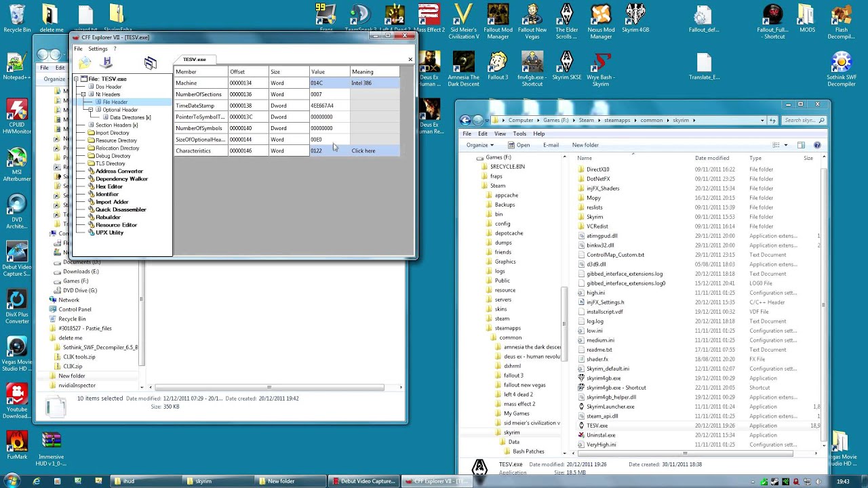Viewport: 868px width, 488px height.
Task: Click the help icon in skyrim Explorer
Action: coord(817,145)
